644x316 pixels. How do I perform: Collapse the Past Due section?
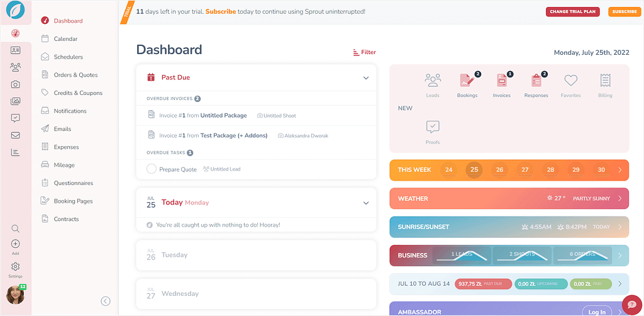pyautogui.click(x=367, y=78)
